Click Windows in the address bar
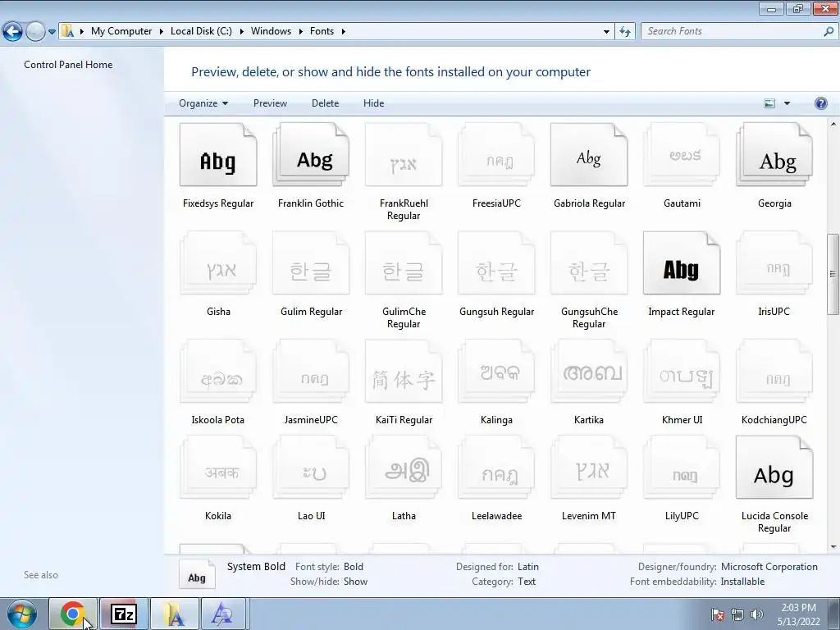840x630 pixels. (271, 31)
